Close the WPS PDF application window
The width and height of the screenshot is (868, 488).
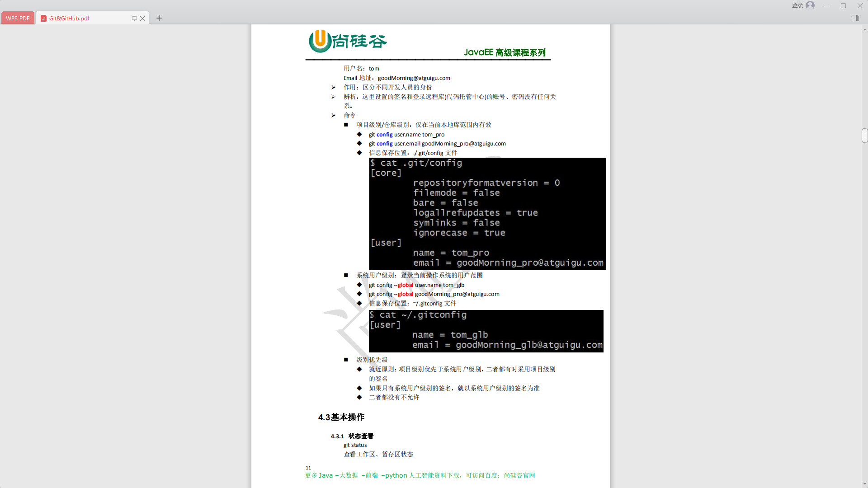click(860, 6)
